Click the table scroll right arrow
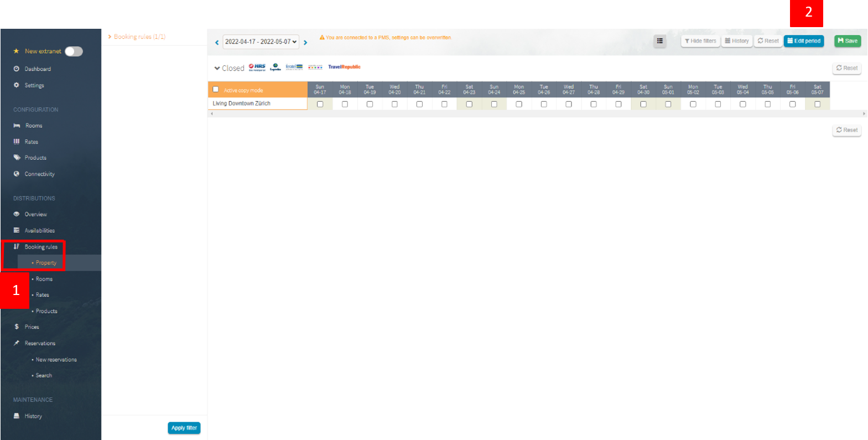 (x=864, y=113)
